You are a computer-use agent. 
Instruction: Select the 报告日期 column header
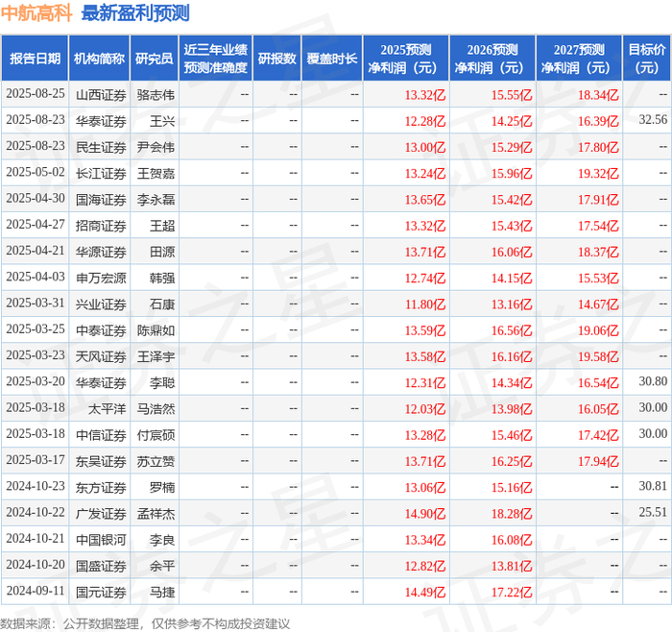pos(35,59)
